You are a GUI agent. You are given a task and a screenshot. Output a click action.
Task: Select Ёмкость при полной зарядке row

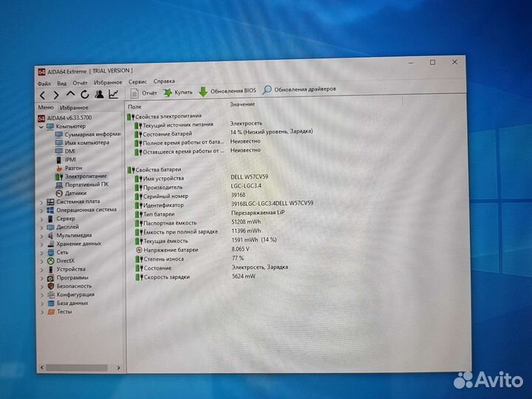(198, 232)
